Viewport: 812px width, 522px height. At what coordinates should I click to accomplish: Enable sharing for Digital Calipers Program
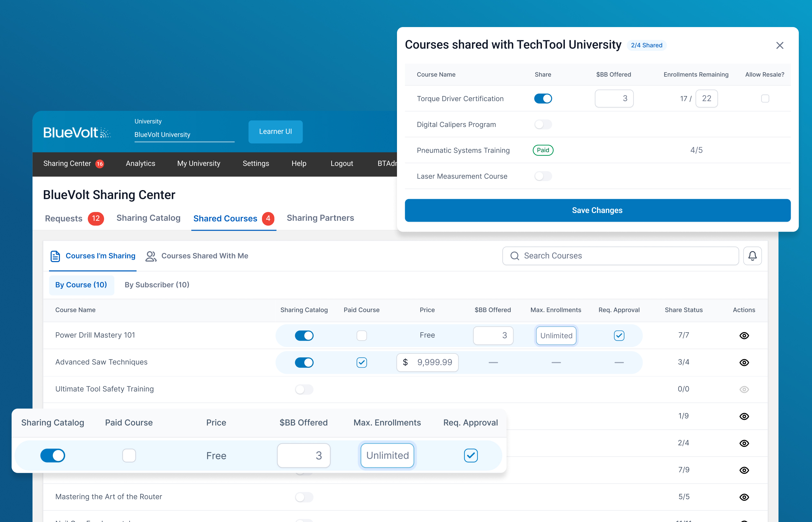[543, 124]
